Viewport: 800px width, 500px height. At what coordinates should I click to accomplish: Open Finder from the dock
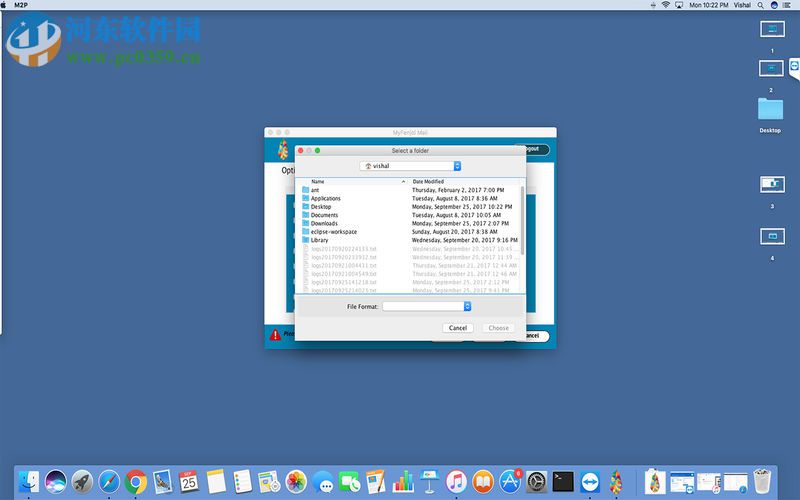point(29,482)
